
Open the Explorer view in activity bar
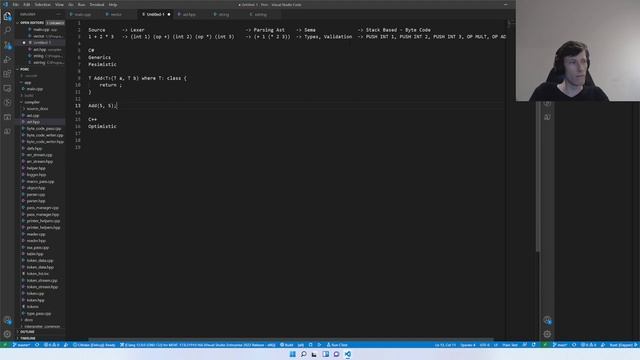(x=7, y=16)
